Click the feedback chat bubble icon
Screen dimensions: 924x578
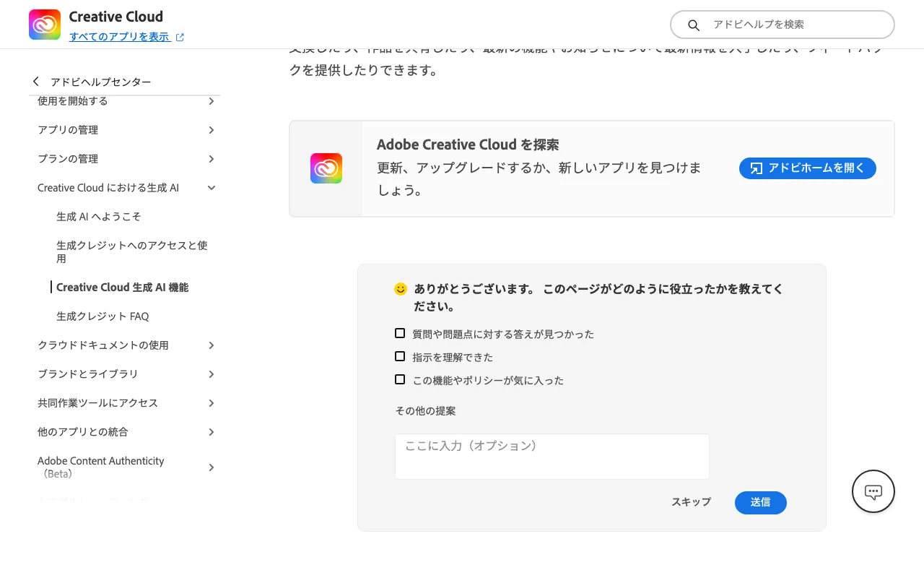pos(873,491)
